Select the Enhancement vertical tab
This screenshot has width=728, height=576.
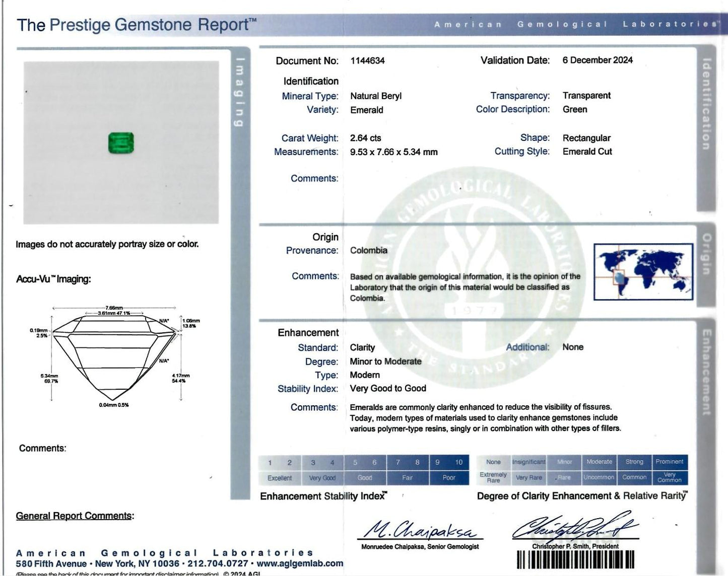706,373
